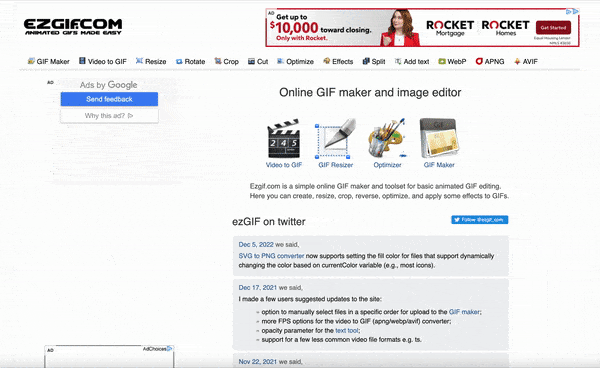Image resolution: width=600 pixels, height=368 pixels.
Task: Open the GIF Maker menu item
Action: pyautogui.click(x=49, y=61)
